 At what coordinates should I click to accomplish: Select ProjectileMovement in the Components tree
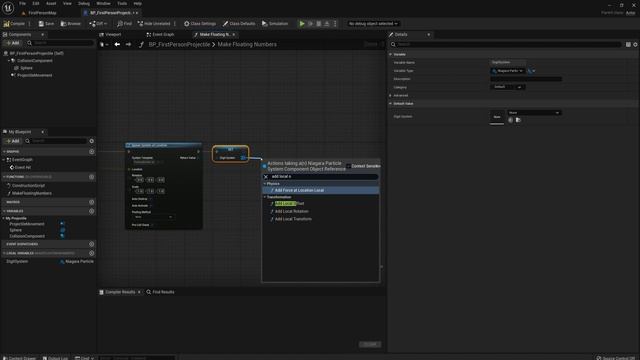point(34,75)
